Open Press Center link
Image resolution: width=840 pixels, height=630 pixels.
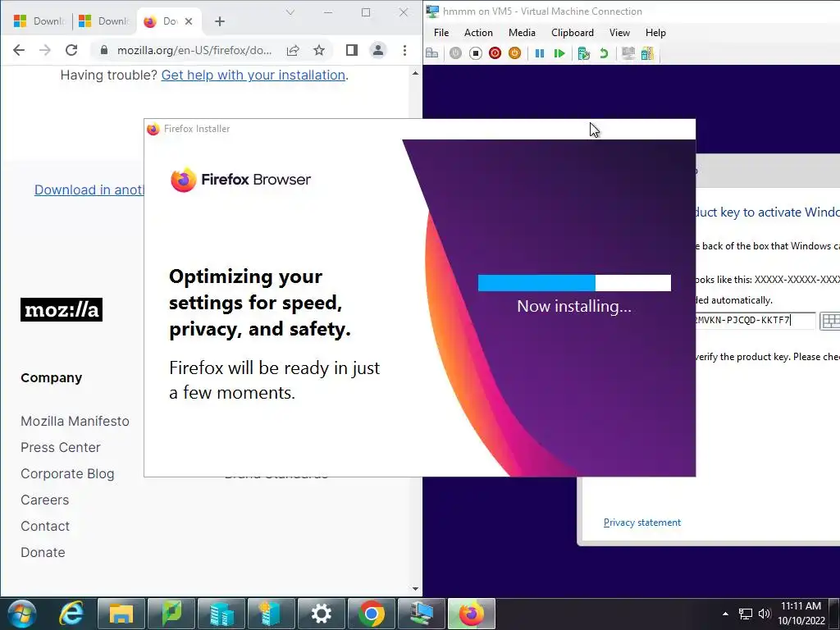coord(61,447)
